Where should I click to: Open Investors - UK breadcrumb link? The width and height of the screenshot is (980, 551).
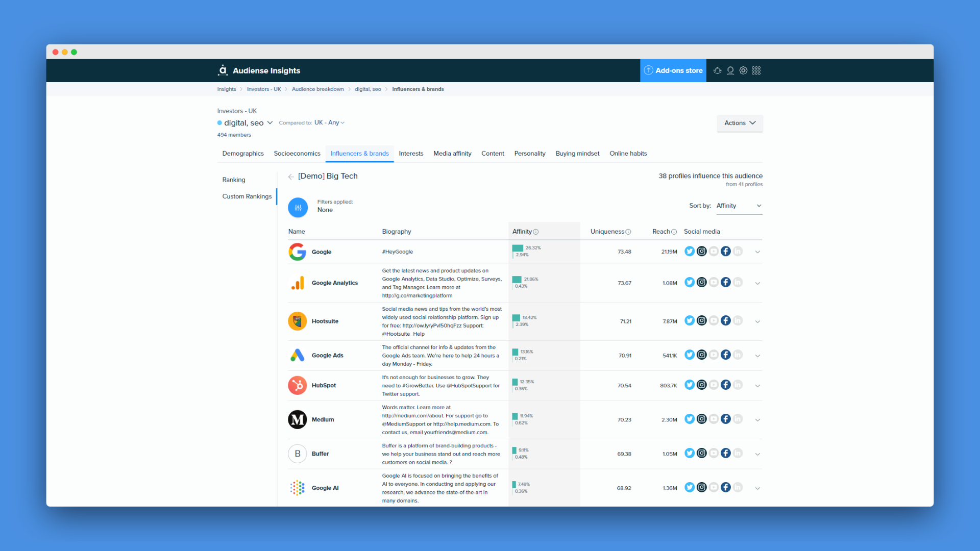tap(264, 89)
